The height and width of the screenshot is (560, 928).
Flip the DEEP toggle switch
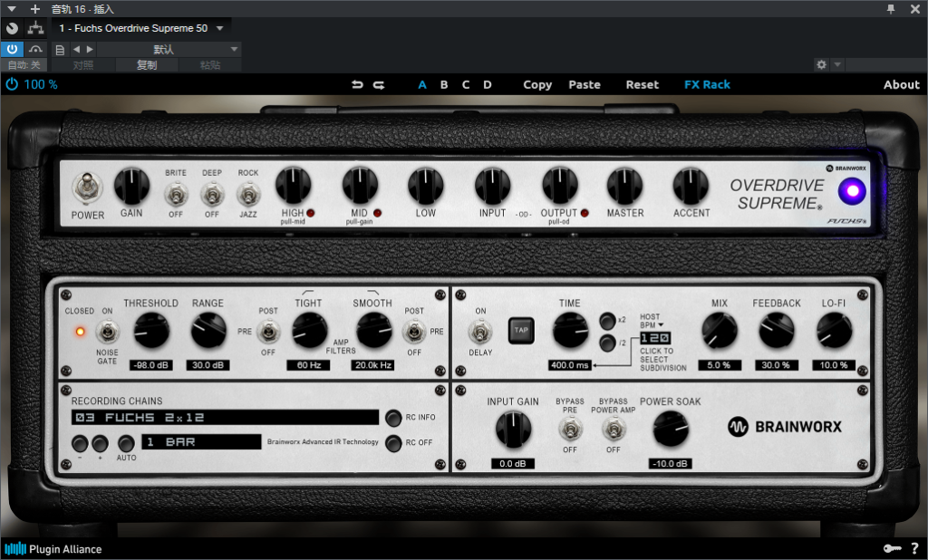point(212,194)
